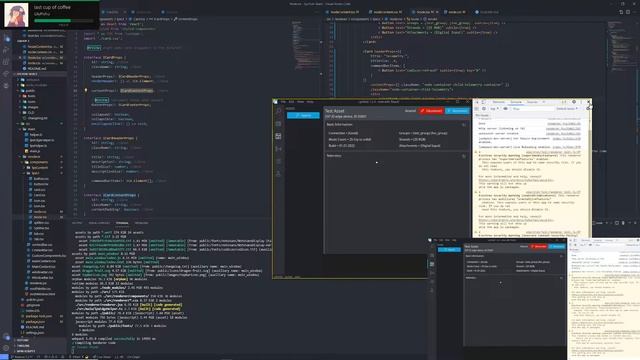
Task: Select the DEBUG CONSOLE tab in the panel
Action: [x=99, y=223]
